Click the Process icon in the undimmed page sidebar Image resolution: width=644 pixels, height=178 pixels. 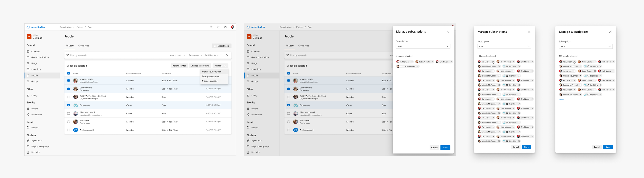point(28,128)
